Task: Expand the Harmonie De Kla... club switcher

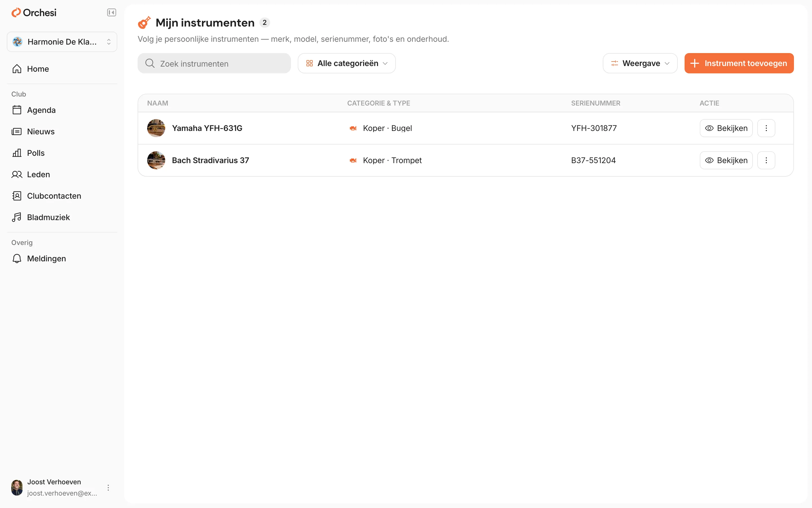Action: 62,42
